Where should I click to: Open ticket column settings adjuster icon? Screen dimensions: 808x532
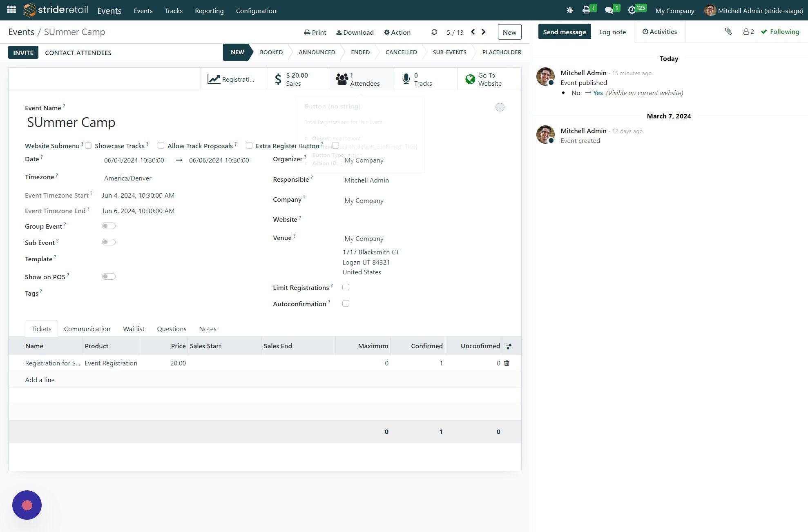tap(509, 346)
